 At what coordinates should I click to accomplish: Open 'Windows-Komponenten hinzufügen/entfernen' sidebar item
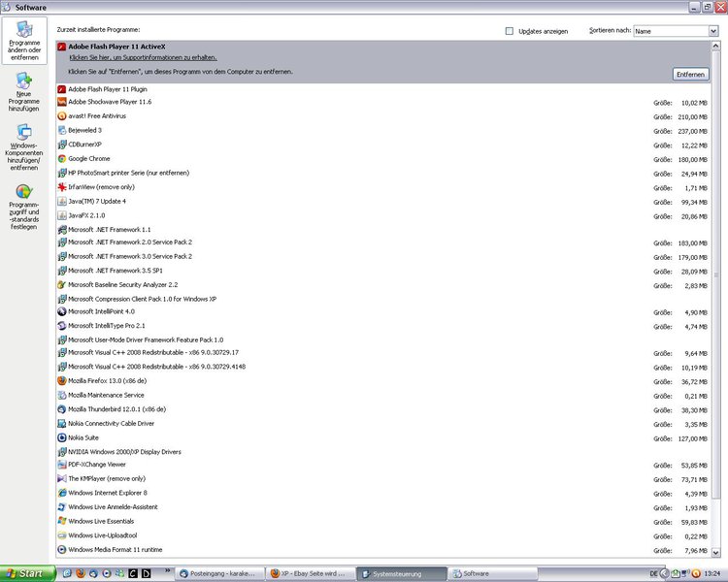(x=23, y=147)
